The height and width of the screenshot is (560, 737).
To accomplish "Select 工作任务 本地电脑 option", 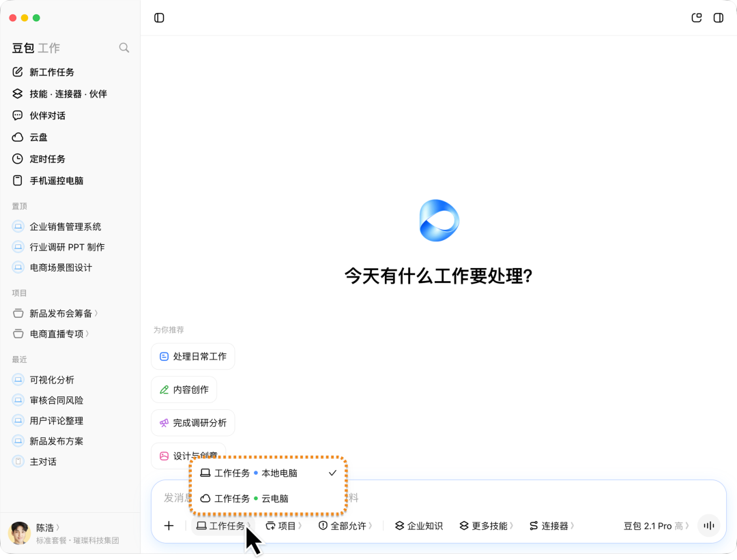I will tap(268, 473).
